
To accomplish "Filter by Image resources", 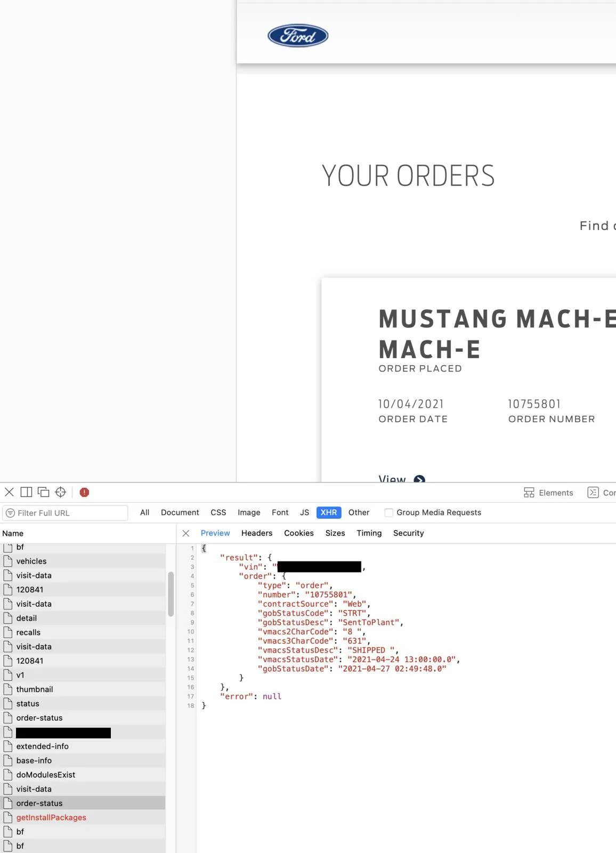I will pyautogui.click(x=249, y=512).
